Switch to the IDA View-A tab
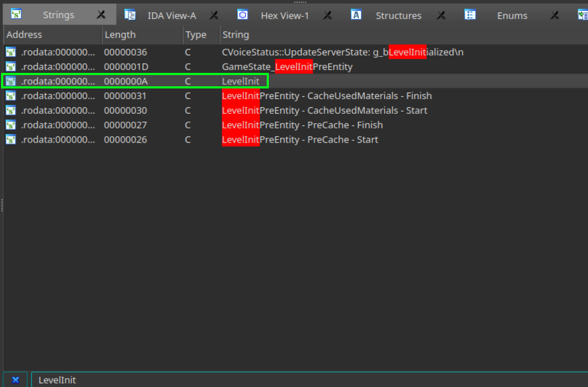Image resolution: width=588 pixels, height=387 pixels. point(171,16)
